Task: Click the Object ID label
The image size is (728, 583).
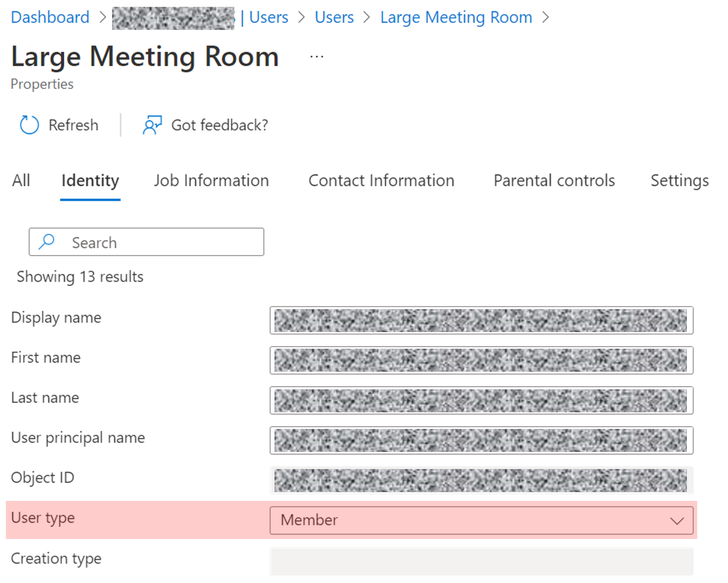Action: (x=43, y=477)
